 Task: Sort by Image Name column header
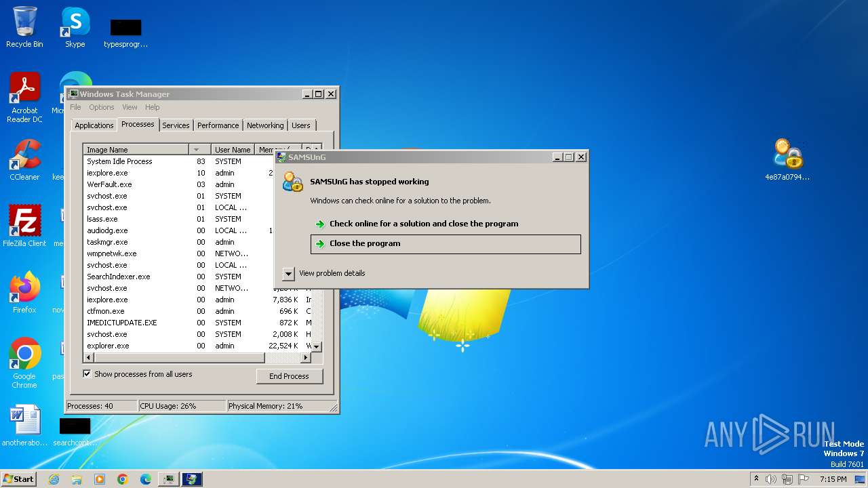click(x=136, y=149)
